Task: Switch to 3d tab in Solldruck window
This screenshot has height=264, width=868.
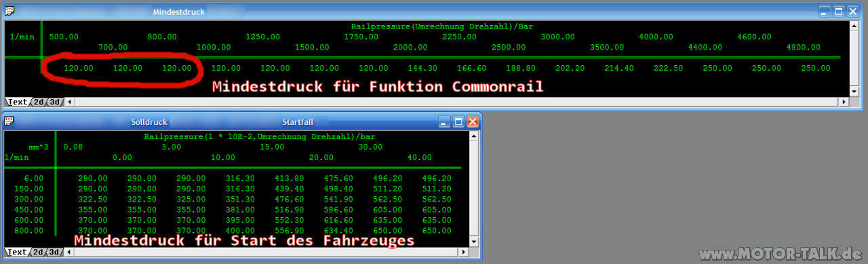Action: click(x=54, y=252)
